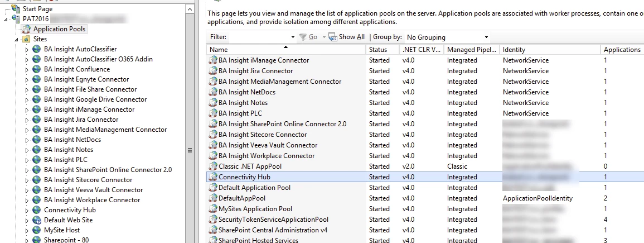Click pool icon of MySites Application Pool
The image size is (644, 243).
click(x=213, y=209)
